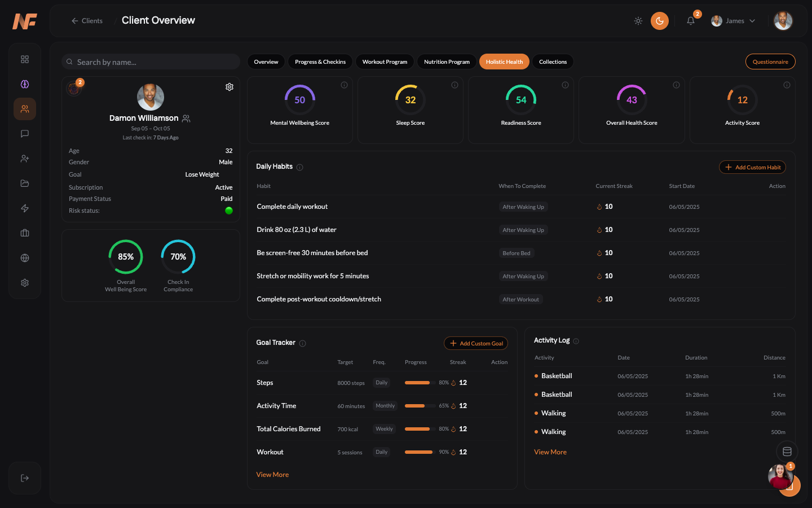812x508 pixels.
Task: Open the chat messages sidebar icon
Action: [x=25, y=134]
